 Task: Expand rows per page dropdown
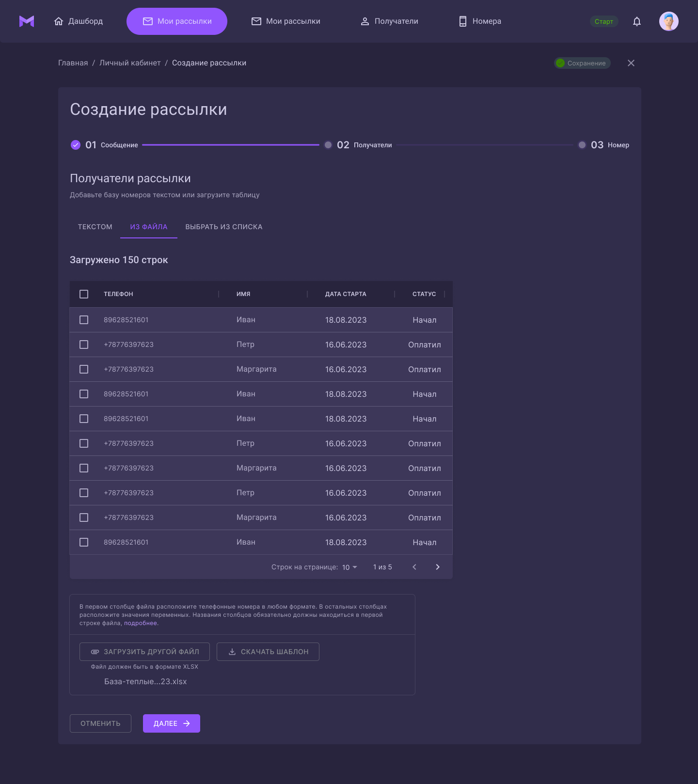(349, 567)
